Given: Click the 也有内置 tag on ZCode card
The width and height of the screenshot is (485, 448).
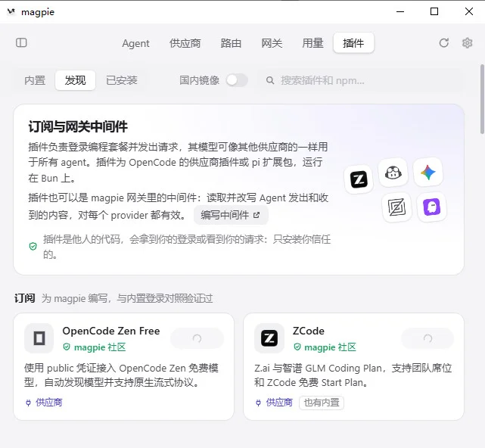Looking at the screenshot, I should 322,403.
